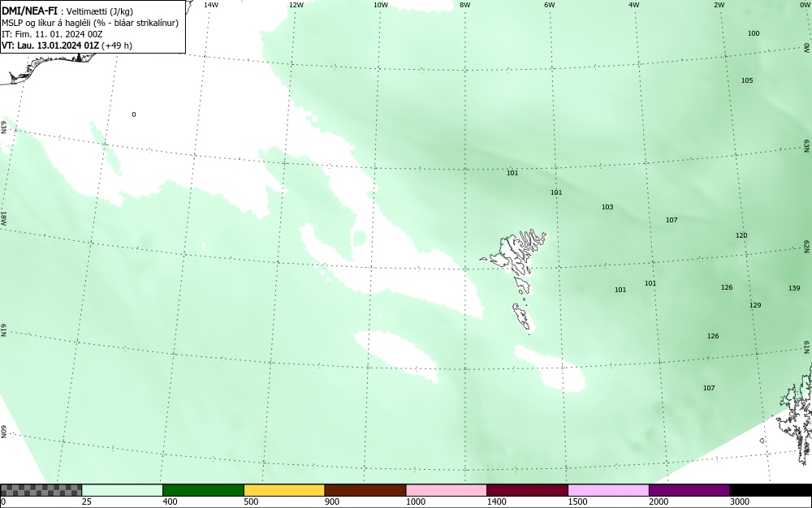Screen dimensions: 812x508
Task: Click the 'IT: Fim. 11. 01. 2024 00Z' line
Action: click(x=52, y=34)
